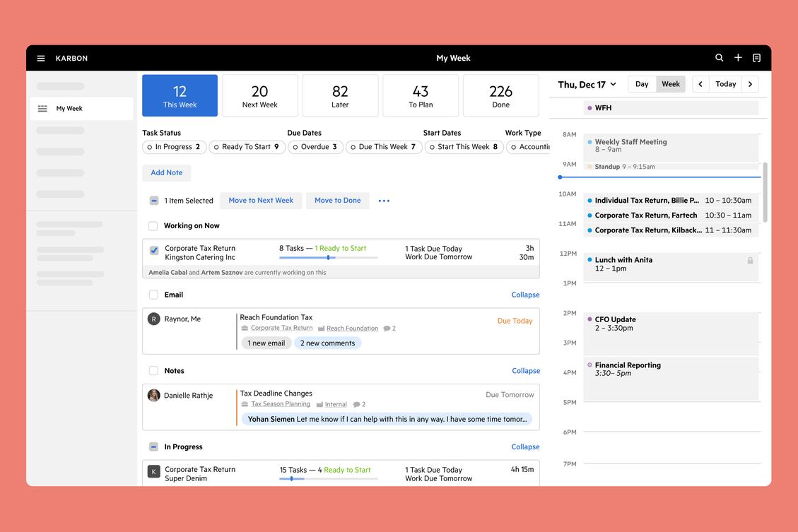
Task: Collapse the Notes section
Action: pos(526,371)
